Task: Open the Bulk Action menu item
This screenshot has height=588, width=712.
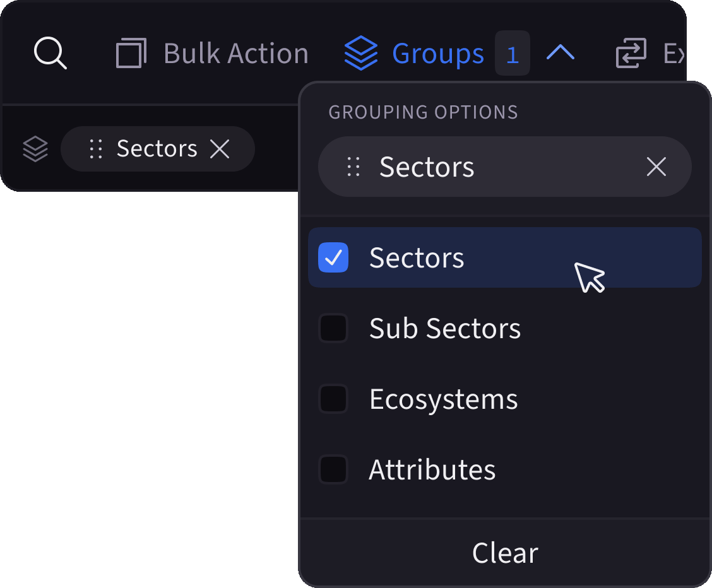Action: pos(235,53)
